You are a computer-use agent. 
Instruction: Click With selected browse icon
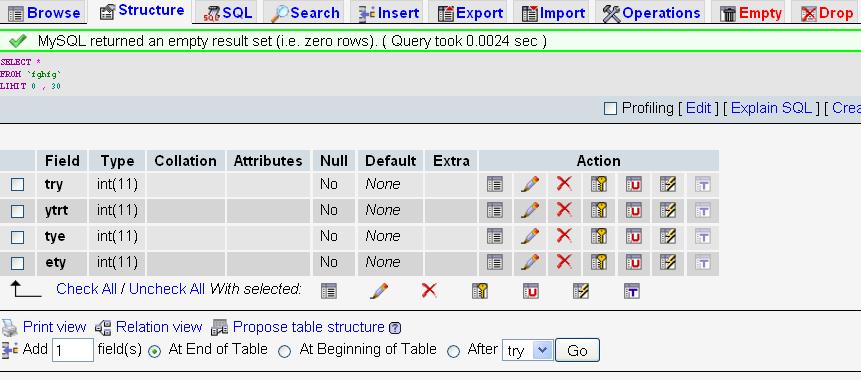pos(328,290)
